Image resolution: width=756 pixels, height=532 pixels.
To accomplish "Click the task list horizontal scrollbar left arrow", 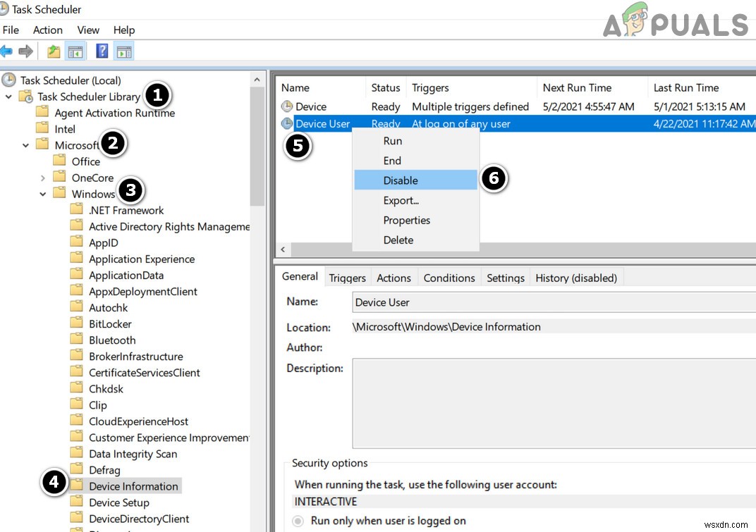I will (x=283, y=250).
